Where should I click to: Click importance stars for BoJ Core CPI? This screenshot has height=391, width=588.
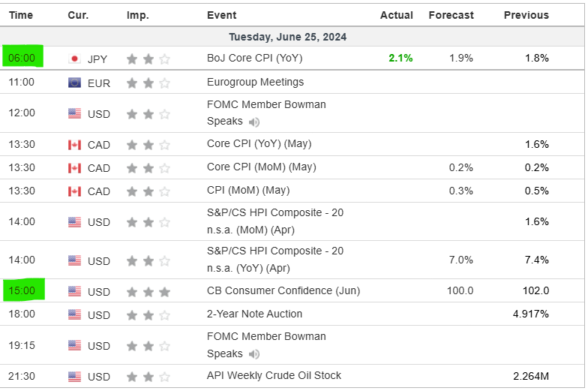pyautogui.click(x=148, y=59)
